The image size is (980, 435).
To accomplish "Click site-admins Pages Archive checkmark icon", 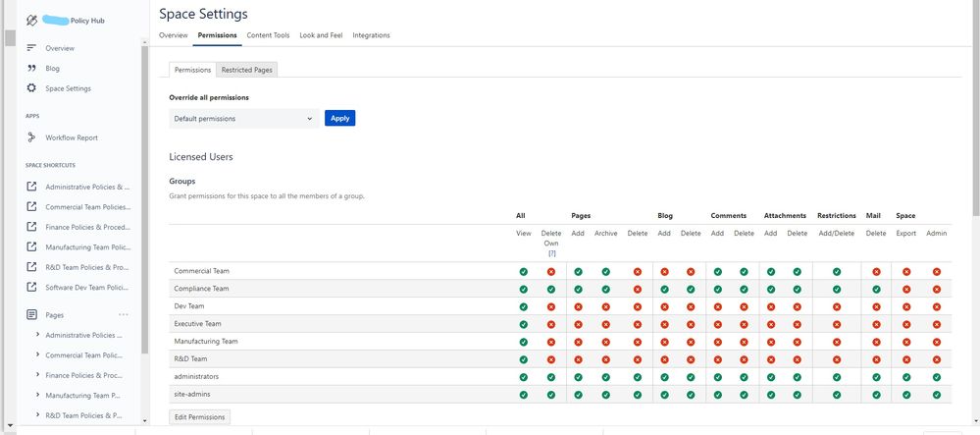I will click(x=605, y=395).
